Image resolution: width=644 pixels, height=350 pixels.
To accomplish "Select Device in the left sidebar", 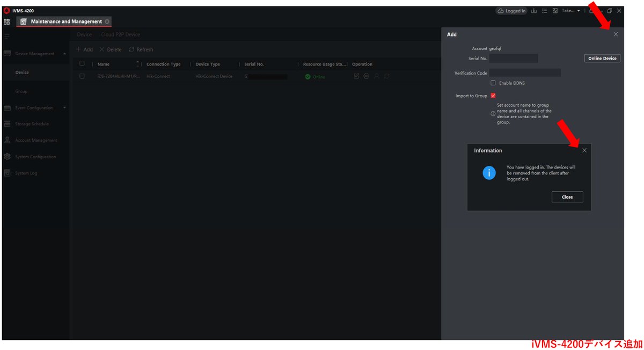I will 35,72.
